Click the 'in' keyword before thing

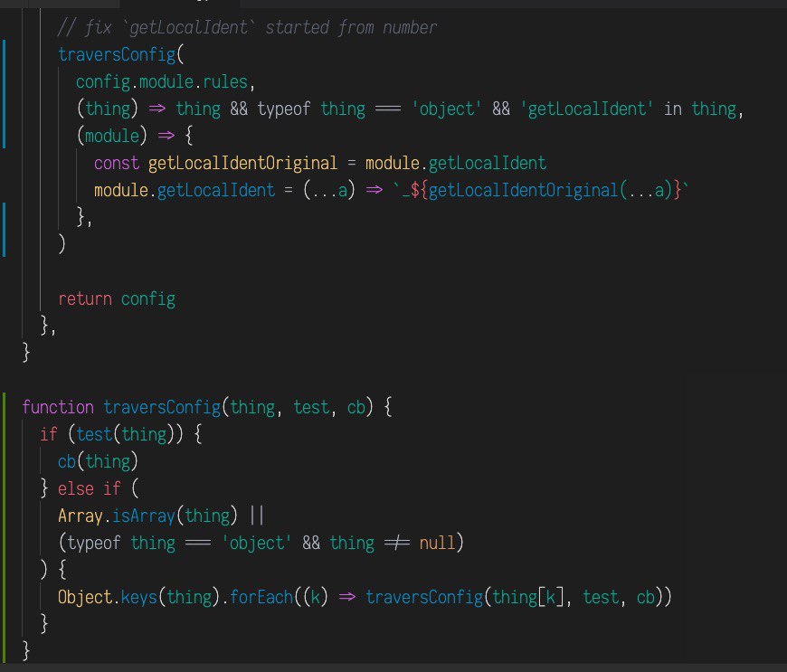click(x=672, y=109)
